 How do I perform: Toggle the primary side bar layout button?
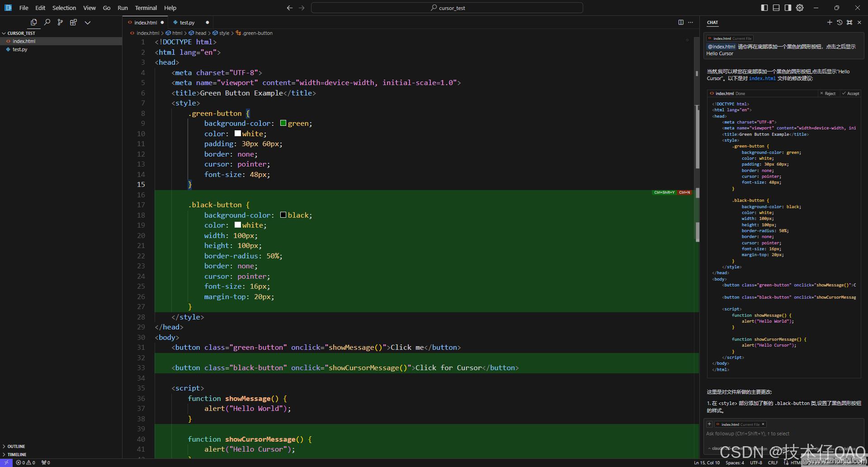coord(764,8)
